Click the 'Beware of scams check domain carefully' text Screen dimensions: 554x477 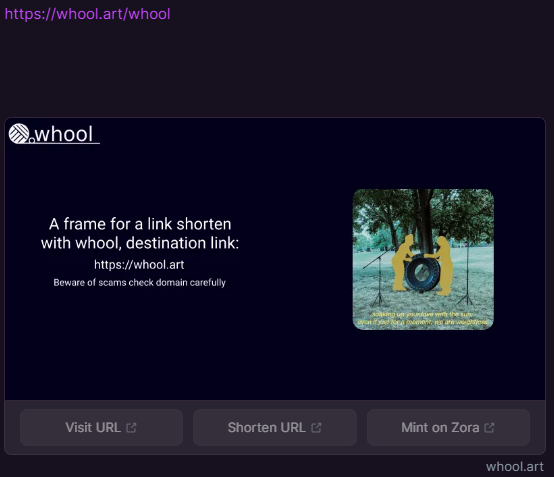coord(140,283)
